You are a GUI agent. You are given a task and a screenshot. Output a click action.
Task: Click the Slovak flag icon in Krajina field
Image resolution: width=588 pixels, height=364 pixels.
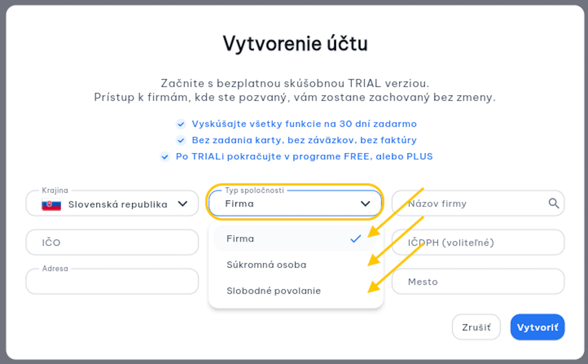[x=51, y=204]
